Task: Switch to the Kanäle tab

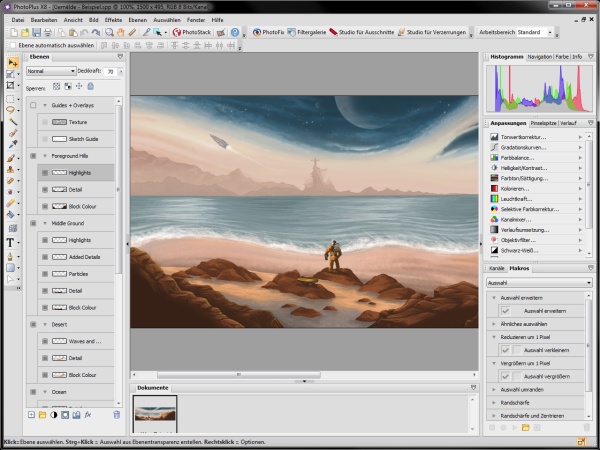Action: pyautogui.click(x=497, y=268)
